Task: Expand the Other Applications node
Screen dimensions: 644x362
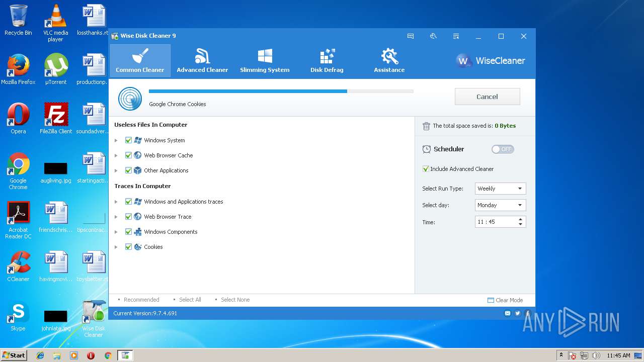Action: 116,170
